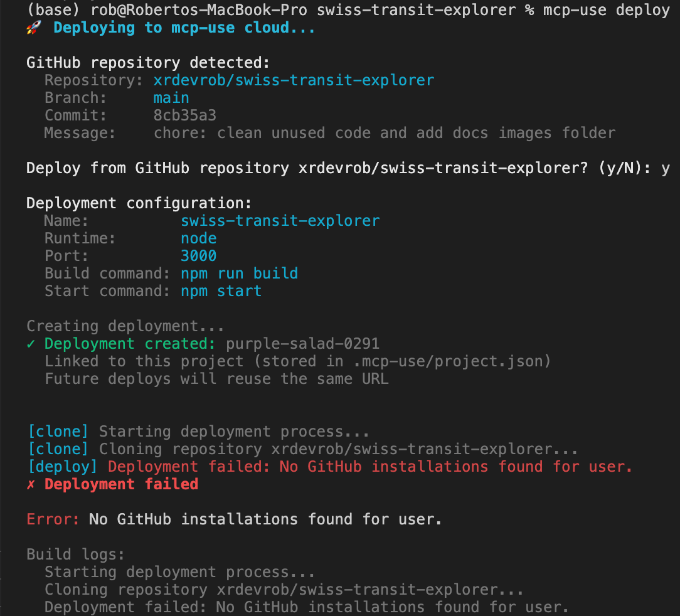Click the '.mcp-use/project.json' linked project line
The width and height of the screenshot is (680, 616).
tap(297, 361)
